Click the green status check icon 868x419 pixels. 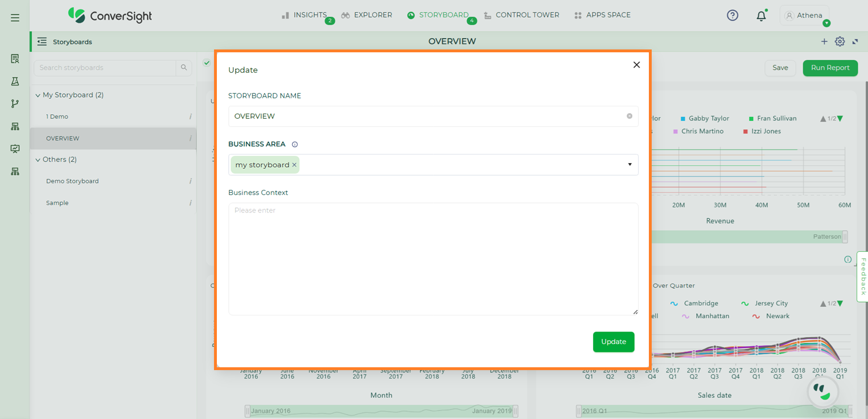coord(207,63)
